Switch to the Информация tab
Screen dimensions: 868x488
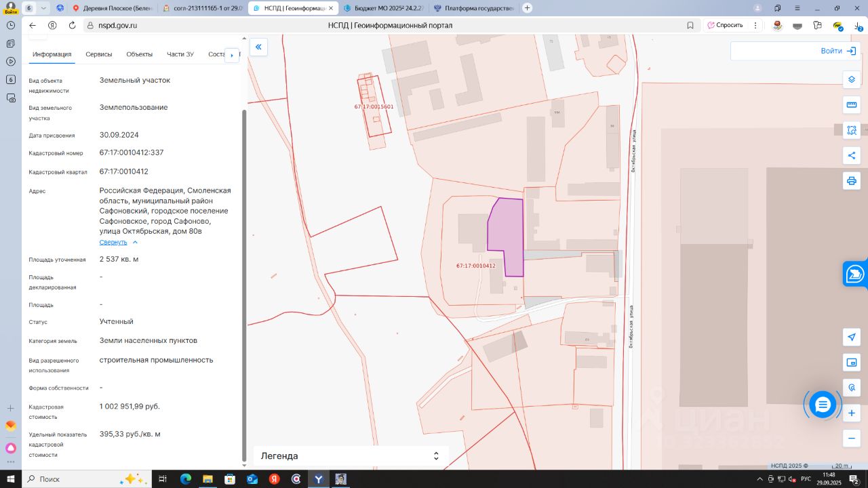[x=52, y=54]
